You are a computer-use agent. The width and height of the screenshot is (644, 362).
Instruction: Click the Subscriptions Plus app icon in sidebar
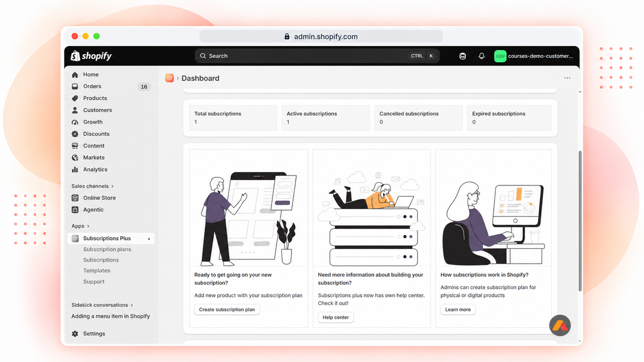(x=75, y=238)
